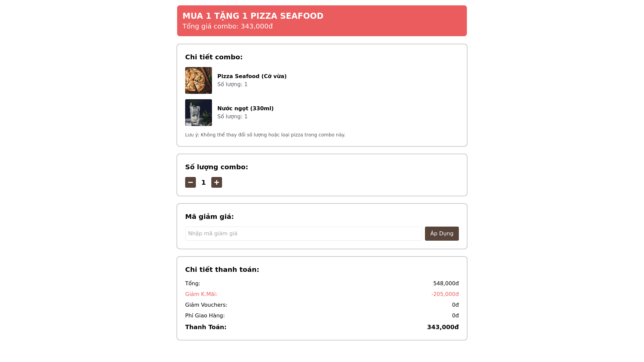Click the Pizza Seafood thumbnail image
The height and width of the screenshot is (362, 644).
tap(199, 80)
